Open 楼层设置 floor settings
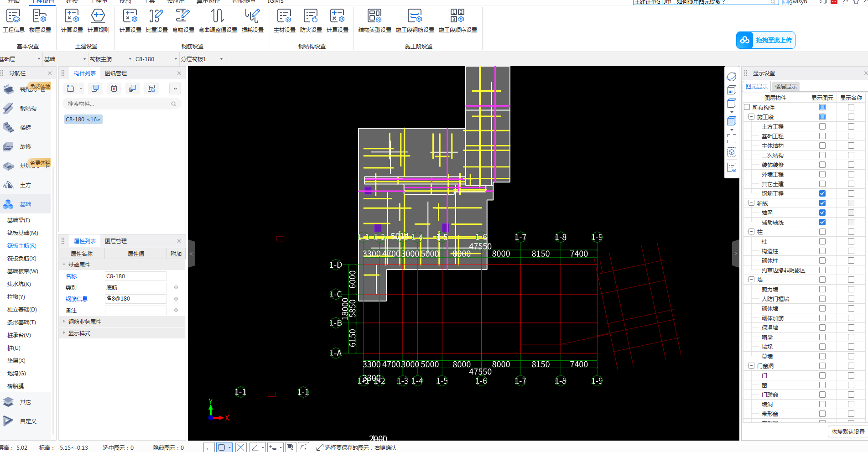 pos(40,21)
